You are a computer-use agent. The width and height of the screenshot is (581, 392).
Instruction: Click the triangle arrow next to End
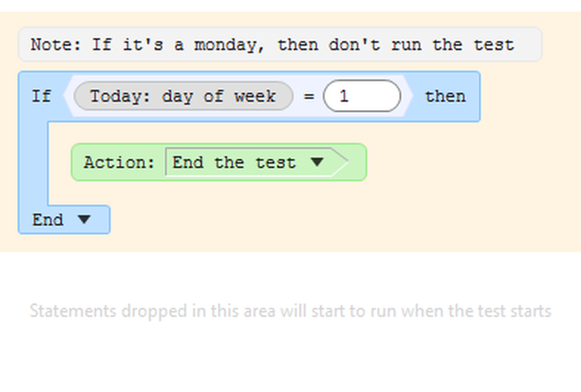coord(83,220)
